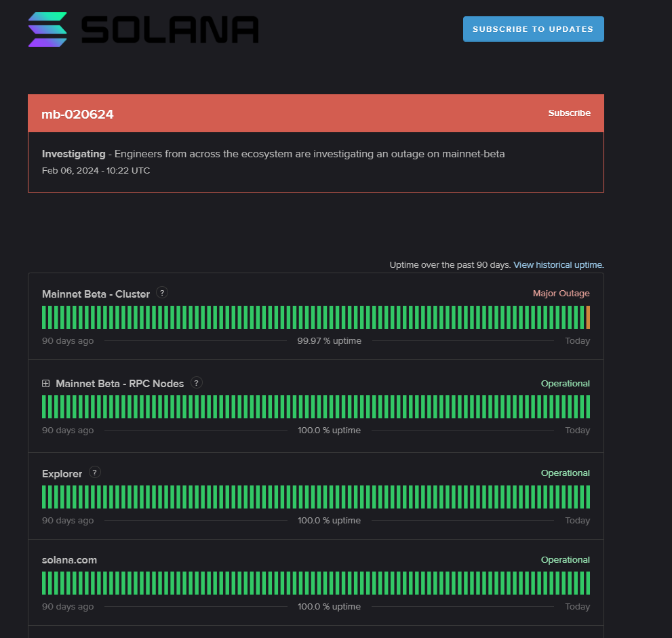Open the mb-020624 incident title
The width and height of the screenshot is (672, 638).
77,115
